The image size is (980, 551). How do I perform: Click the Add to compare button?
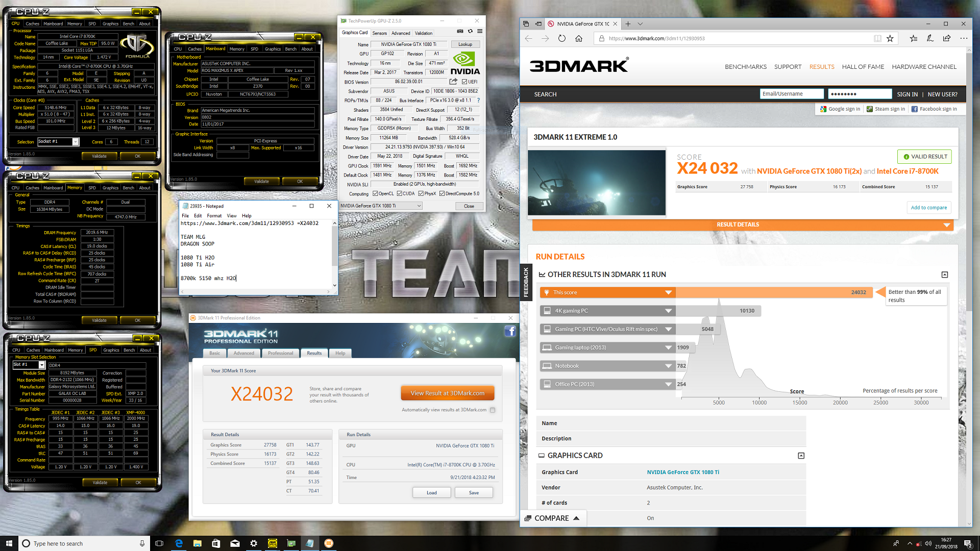(928, 208)
